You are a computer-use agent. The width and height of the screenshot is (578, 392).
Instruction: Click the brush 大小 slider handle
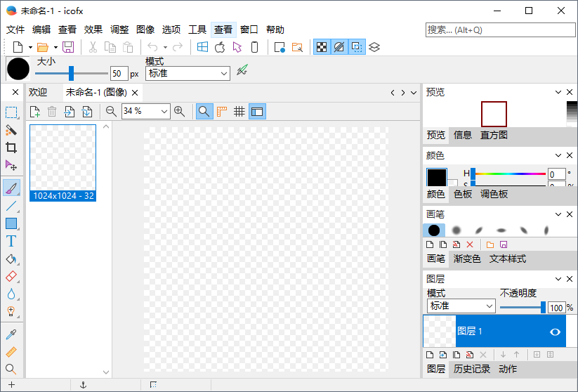[71, 73]
